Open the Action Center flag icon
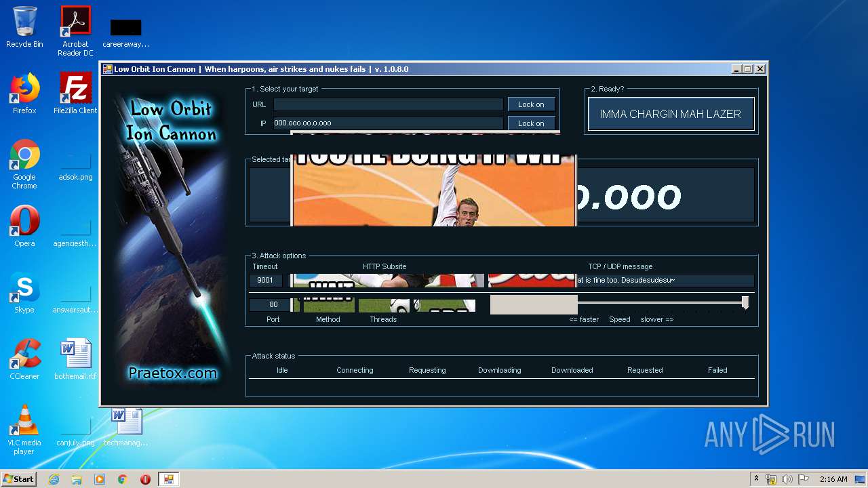The width and height of the screenshot is (868, 488). [804, 479]
